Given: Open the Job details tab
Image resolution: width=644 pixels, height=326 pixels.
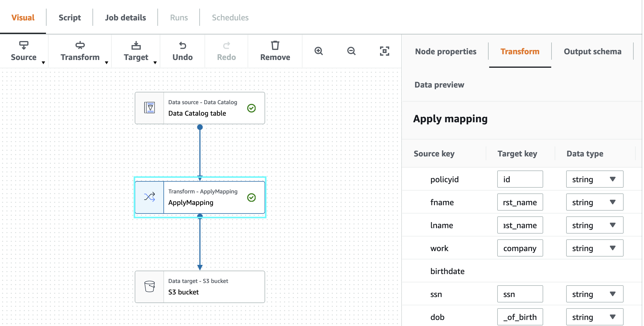Looking at the screenshot, I should [126, 18].
